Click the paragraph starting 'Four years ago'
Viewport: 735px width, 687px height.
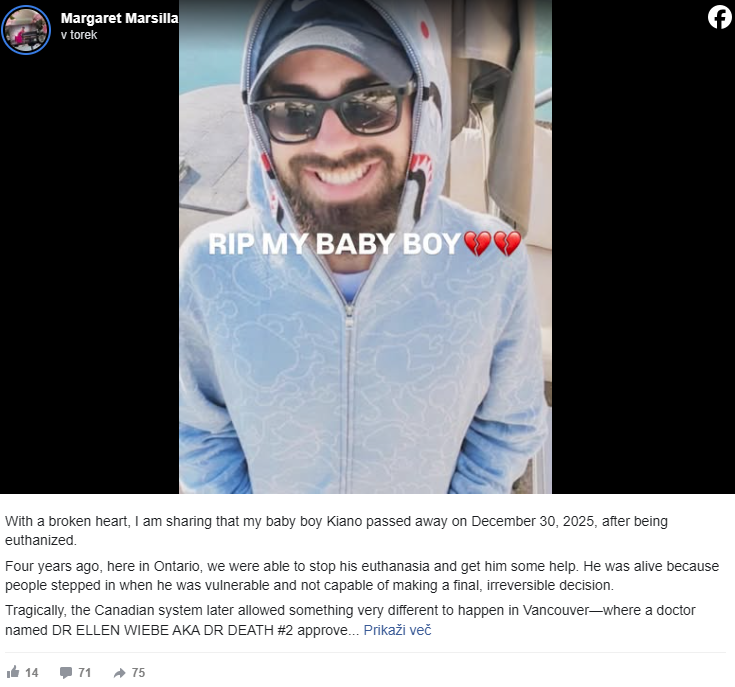coord(362,575)
